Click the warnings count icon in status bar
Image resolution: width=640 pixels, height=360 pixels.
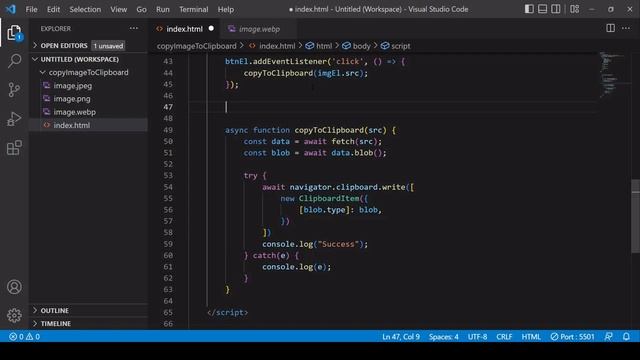[33, 337]
